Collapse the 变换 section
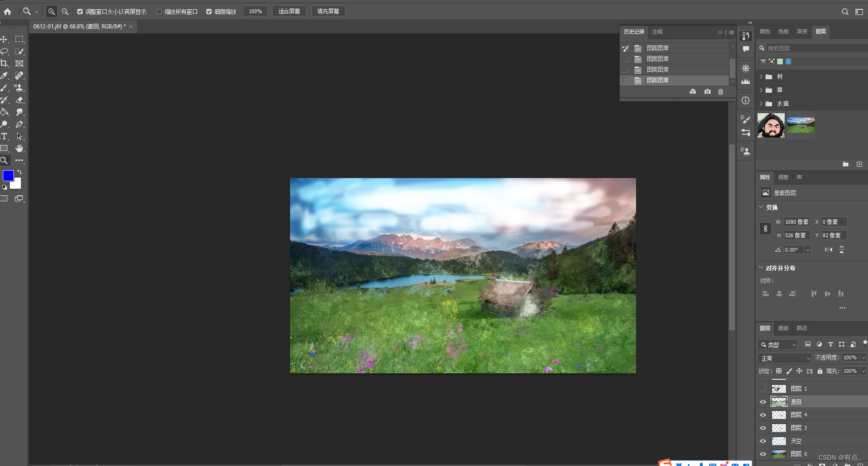Screen dimensions: 868x466 point(761,207)
